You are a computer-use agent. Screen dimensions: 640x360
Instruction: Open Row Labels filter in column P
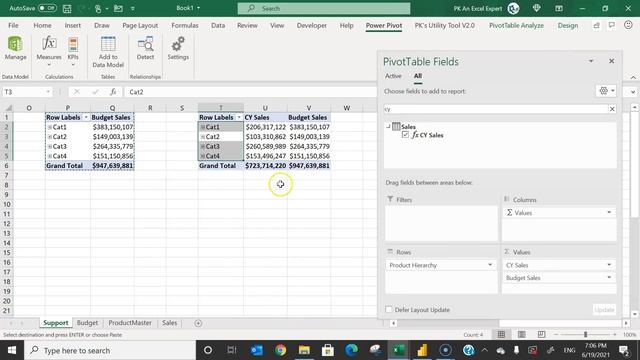(x=86, y=117)
